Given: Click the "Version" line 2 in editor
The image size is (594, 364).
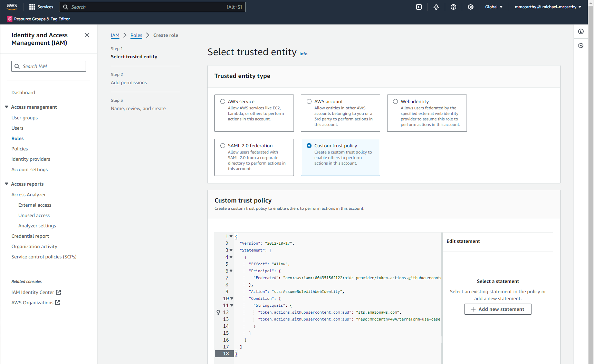Looking at the screenshot, I should (267, 243).
